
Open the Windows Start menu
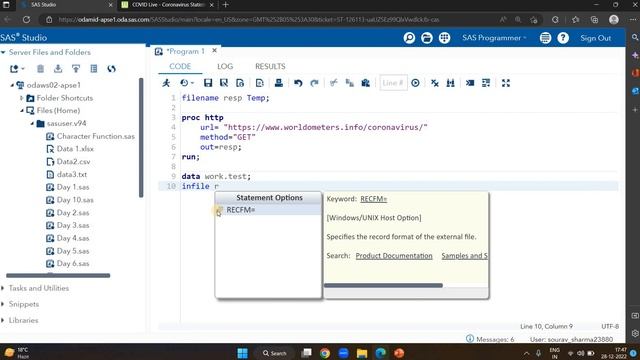[242, 353]
